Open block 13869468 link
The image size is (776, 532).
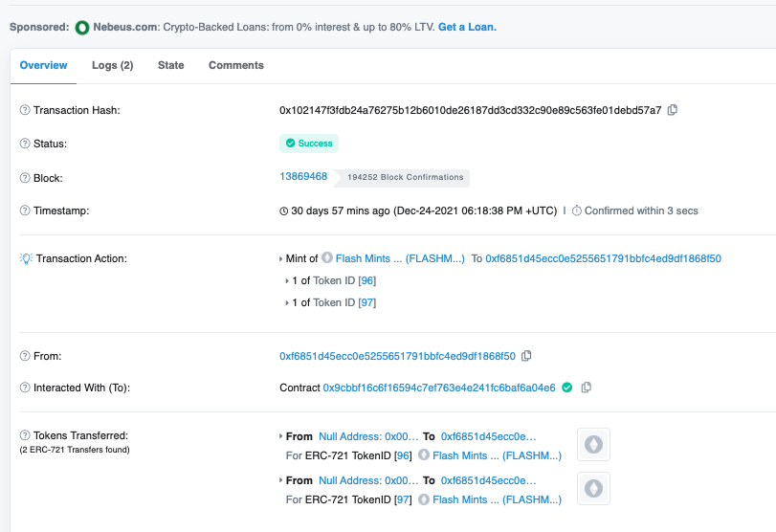303,177
